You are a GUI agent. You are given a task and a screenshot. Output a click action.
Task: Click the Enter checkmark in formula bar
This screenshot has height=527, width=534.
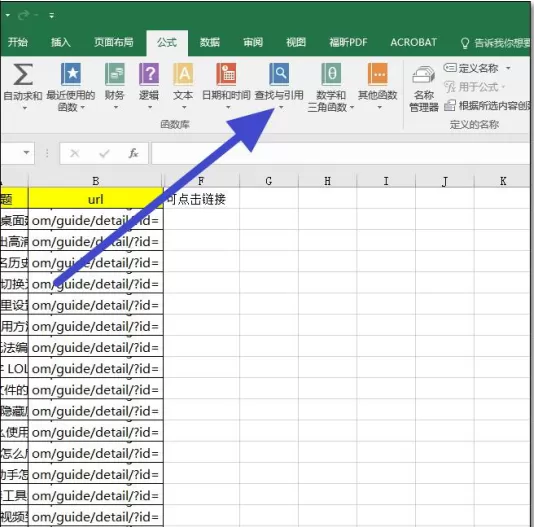click(x=104, y=154)
